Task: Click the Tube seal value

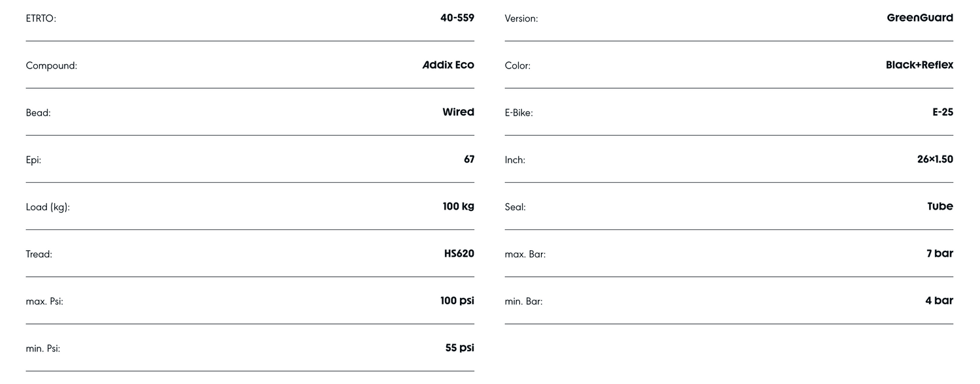Action: point(939,206)
